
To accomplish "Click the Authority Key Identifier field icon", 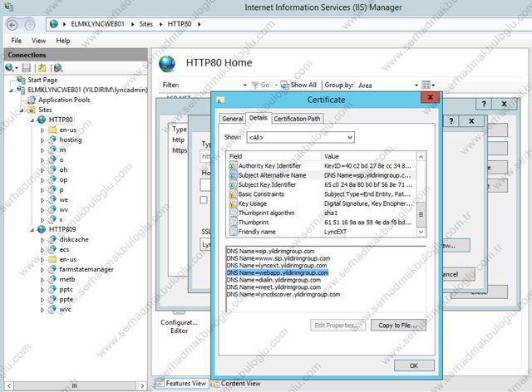I will (x=233, y=166).
